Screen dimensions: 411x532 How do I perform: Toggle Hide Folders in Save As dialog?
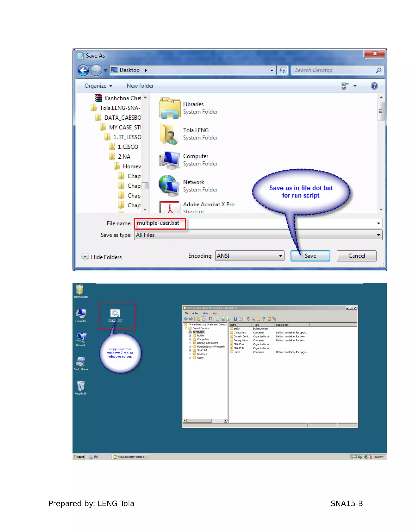[x=102, y=257]
